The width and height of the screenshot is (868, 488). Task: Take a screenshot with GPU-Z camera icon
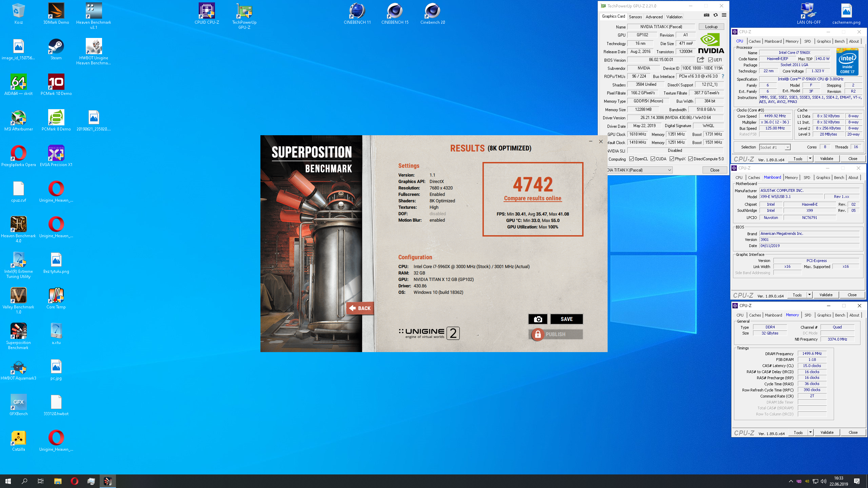tap(706, 15)
